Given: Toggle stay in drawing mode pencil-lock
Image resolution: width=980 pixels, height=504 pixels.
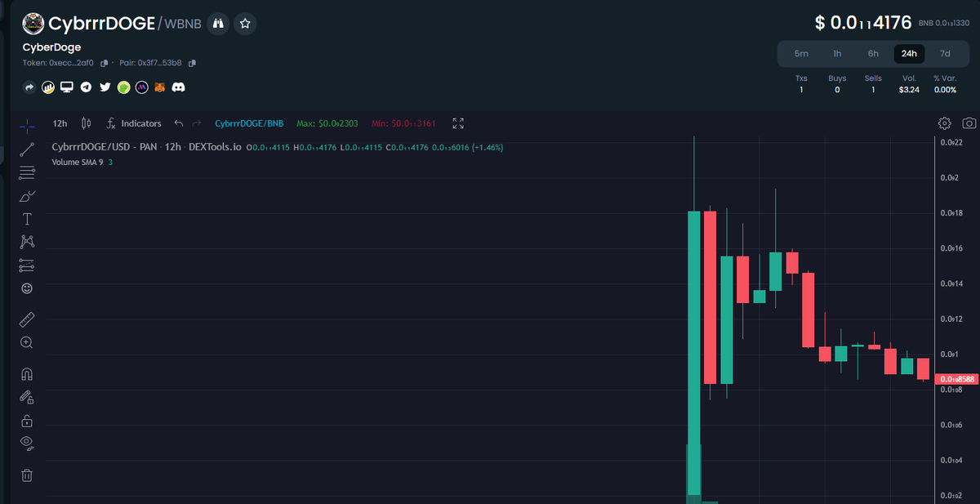Looking at the screenshot, I should coord(27,397).
